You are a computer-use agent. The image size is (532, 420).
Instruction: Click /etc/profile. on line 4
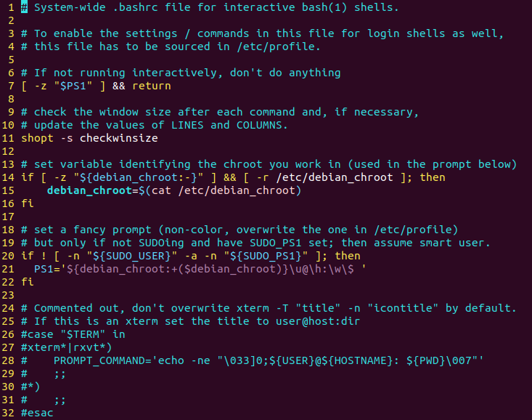(x=282, y=47)
